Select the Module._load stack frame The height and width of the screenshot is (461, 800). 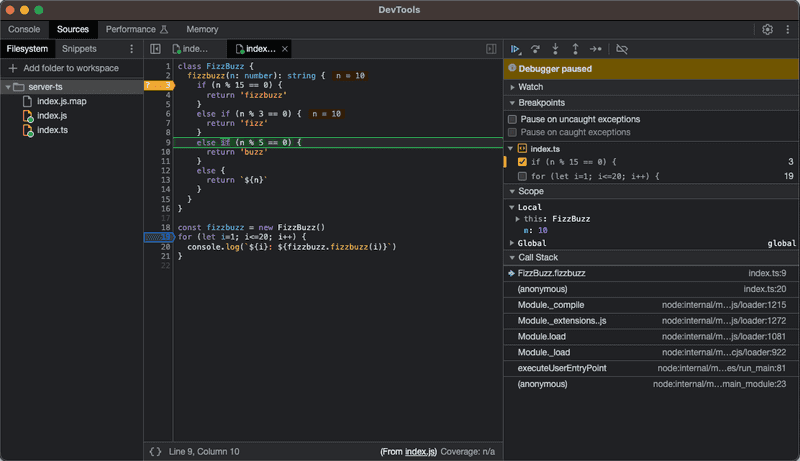coord(652,352)
